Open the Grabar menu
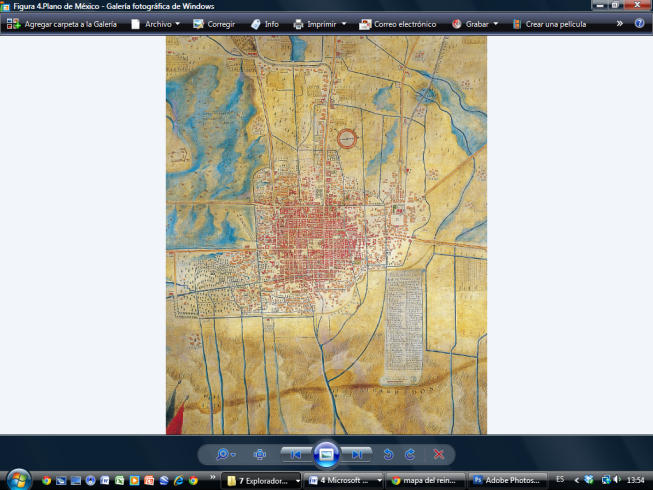 475,24
